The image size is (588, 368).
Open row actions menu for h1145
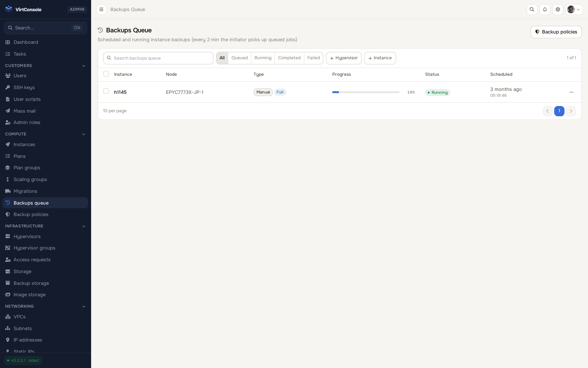coord(571,92)
